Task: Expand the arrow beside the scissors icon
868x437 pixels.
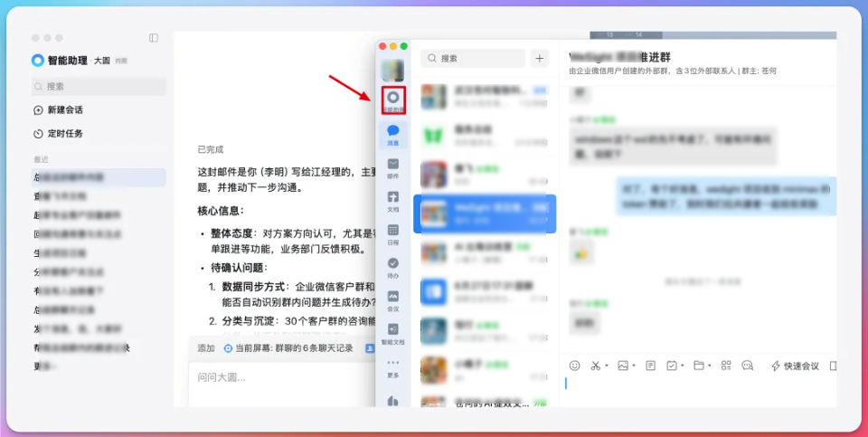Action: tap(606, 366)
